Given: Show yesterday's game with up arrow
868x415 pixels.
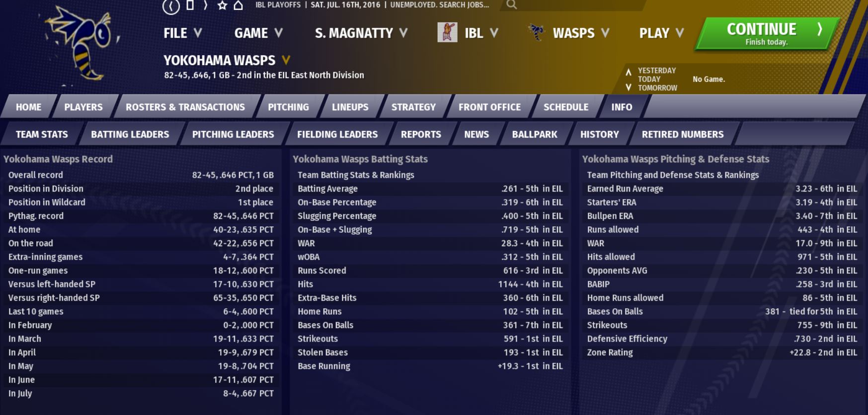Looking at the screenshot, I should click(x=629, y=71).
